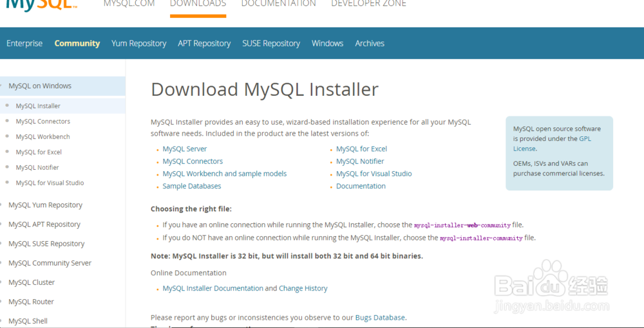Click the Download MySQL Installer heading
Viewport: 644px width, 328px height.
point(265,89)
